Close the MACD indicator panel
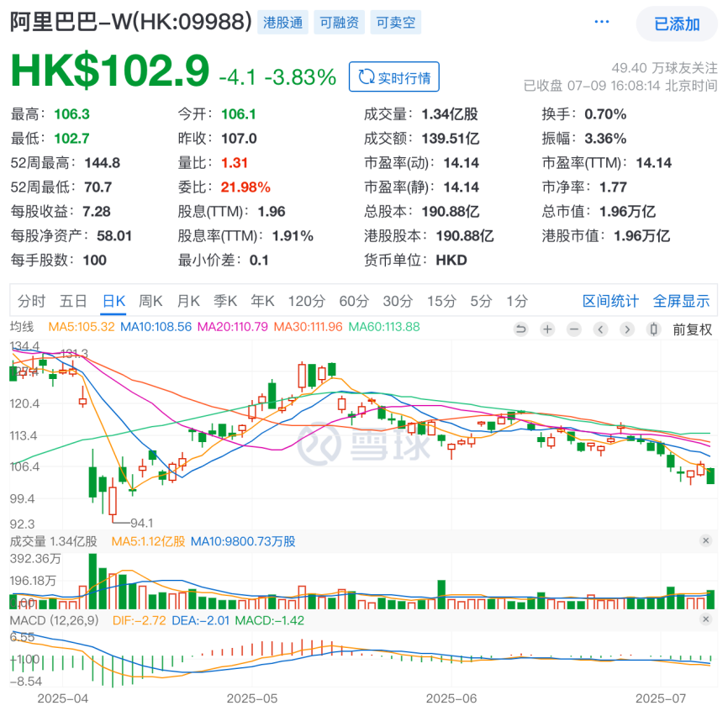This screenshot has height=711, width=728. (x=705, y=619)
